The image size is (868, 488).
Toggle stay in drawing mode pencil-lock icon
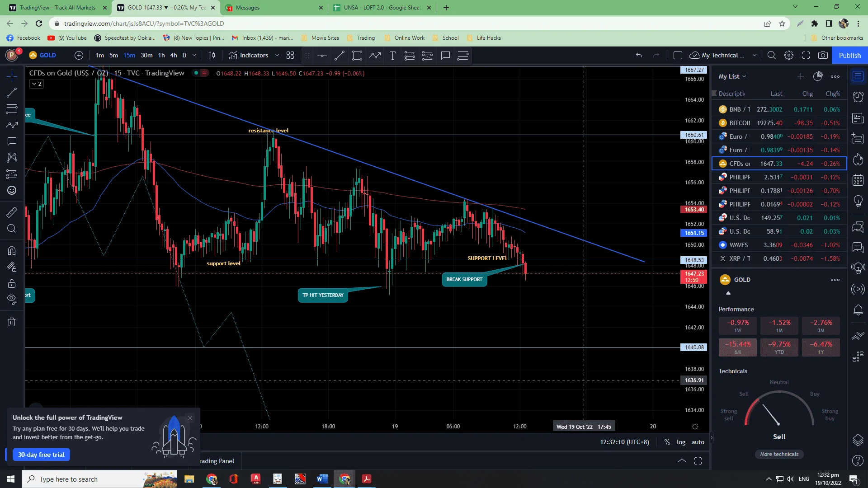coord(12,267)
